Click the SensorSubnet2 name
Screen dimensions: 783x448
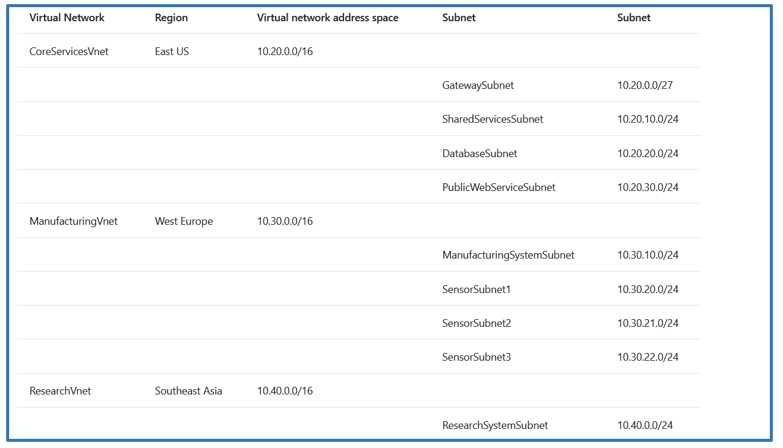pos(477,324)
